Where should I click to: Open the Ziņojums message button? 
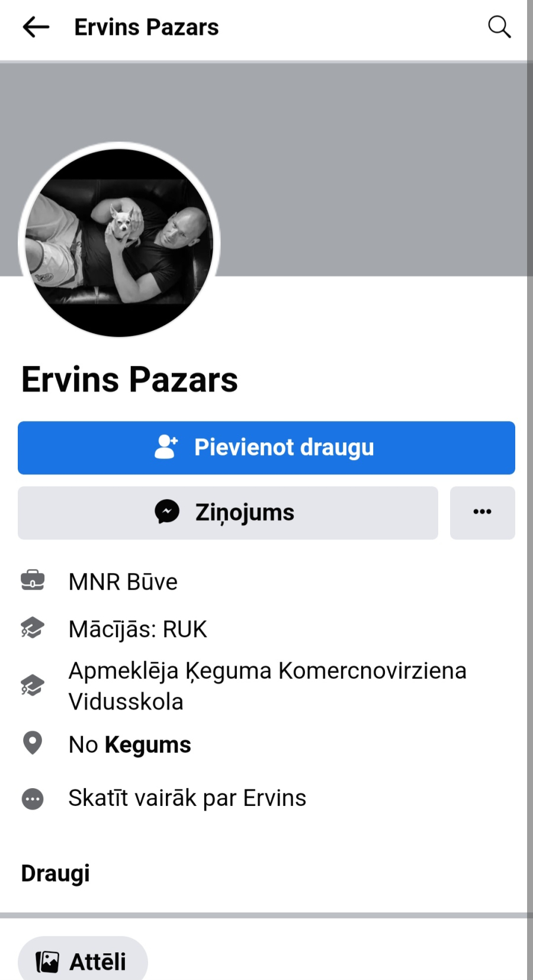click(x=228, y=513)
